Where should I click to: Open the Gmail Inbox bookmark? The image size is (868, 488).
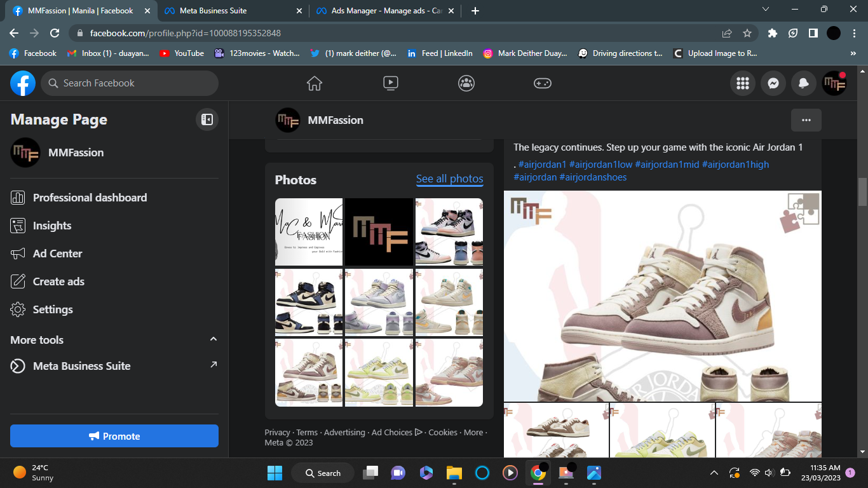(x=108, y=53)
